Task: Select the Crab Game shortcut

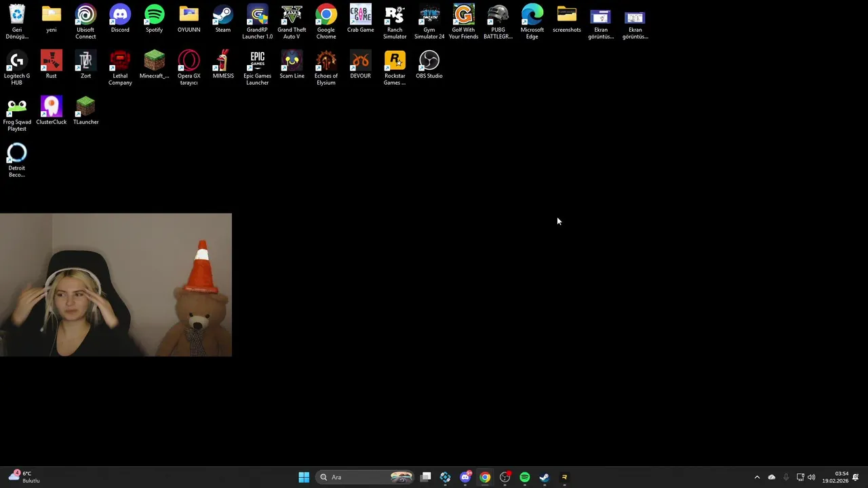Action: coord(360,19)
